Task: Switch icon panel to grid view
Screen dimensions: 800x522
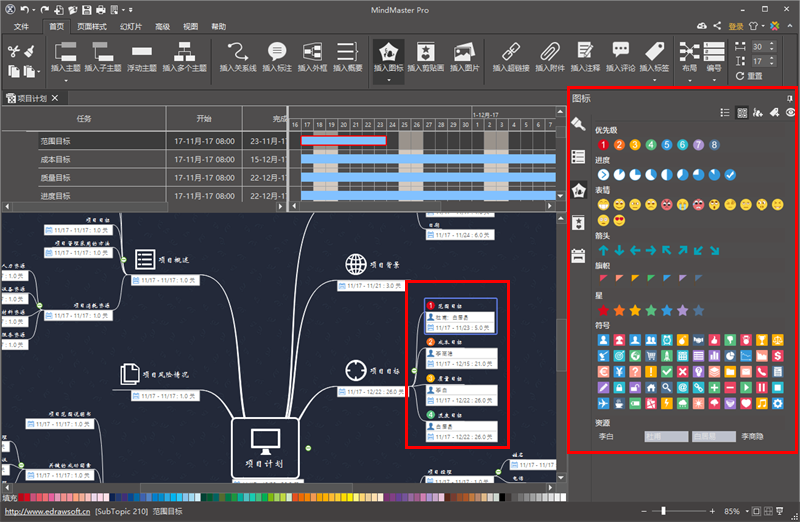Action: (x=742, y=113)
